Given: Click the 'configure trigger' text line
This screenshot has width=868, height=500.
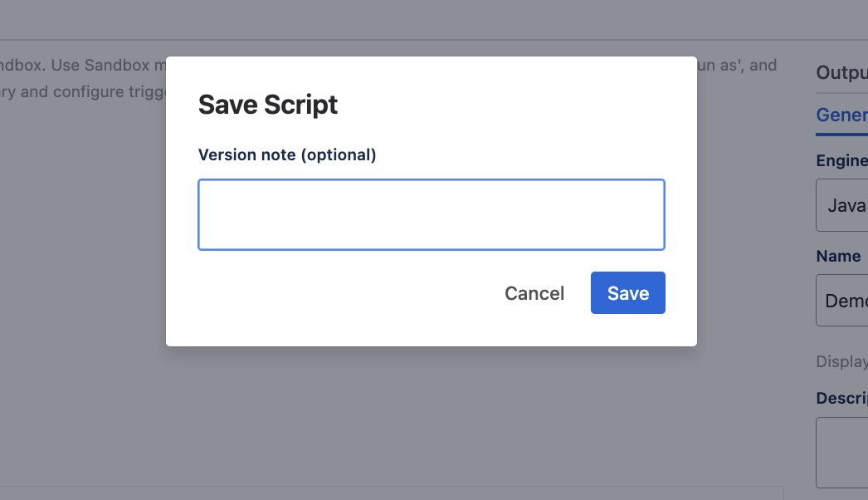Looking at the screenshot, I should click(x=83, y=91).
